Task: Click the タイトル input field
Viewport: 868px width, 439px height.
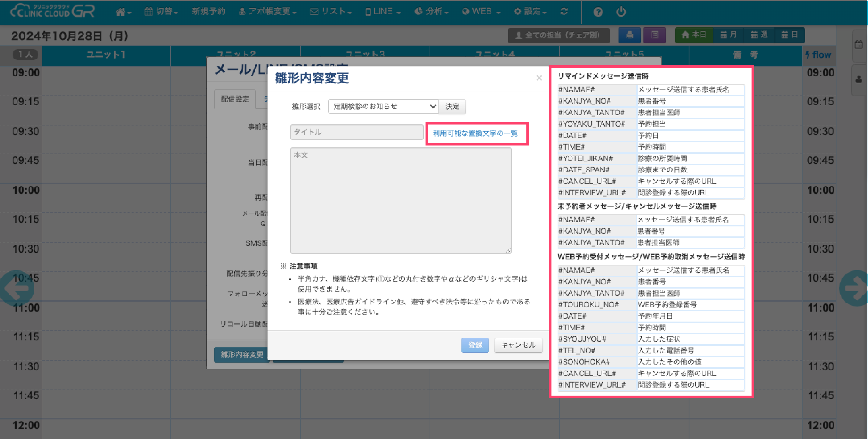Action: 356,132
